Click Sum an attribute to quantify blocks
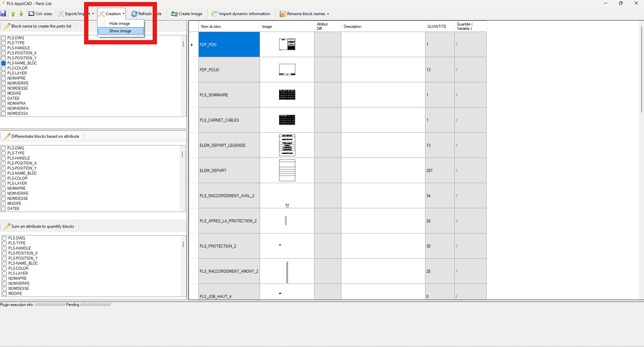 coord(42,226)
